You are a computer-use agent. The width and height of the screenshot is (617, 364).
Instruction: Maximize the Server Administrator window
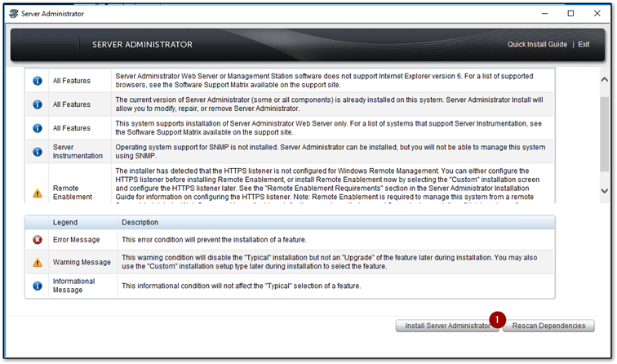pos(570,13)
